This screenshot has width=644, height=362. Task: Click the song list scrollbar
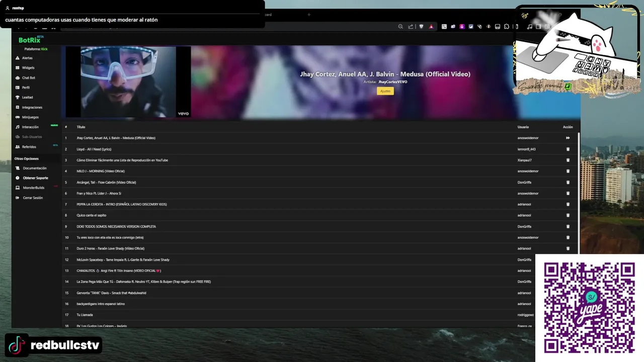click(x=579, y=194)
